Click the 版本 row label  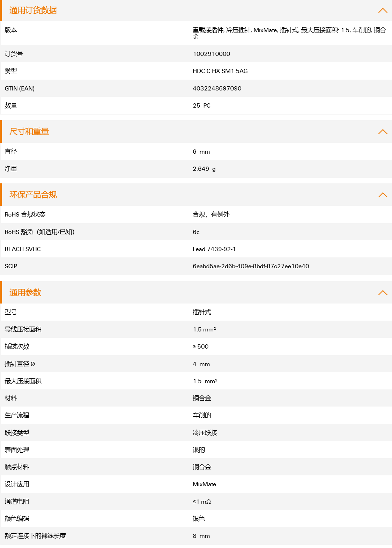pos(11,30)
